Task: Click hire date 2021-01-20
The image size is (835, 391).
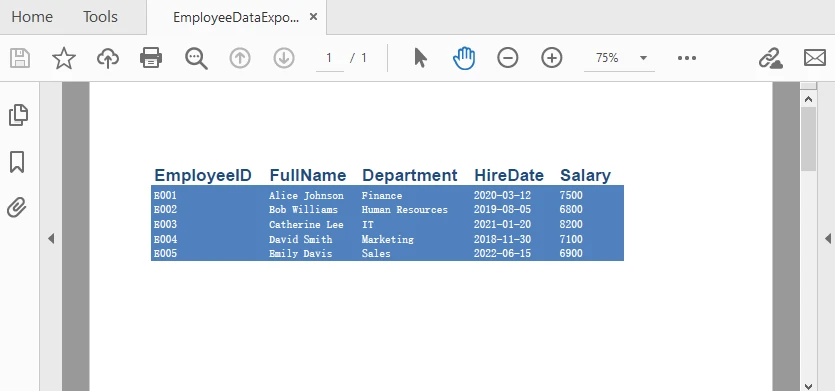Action: coord(502,224)
